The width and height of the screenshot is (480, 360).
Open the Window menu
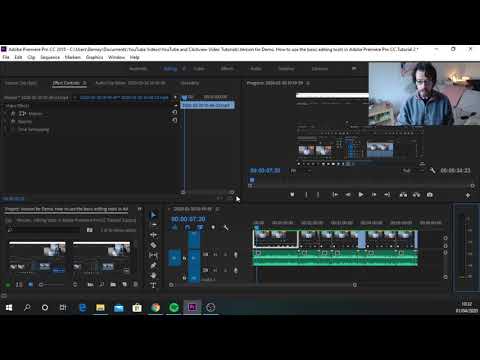pyautogui.click(x=116, y=57)
